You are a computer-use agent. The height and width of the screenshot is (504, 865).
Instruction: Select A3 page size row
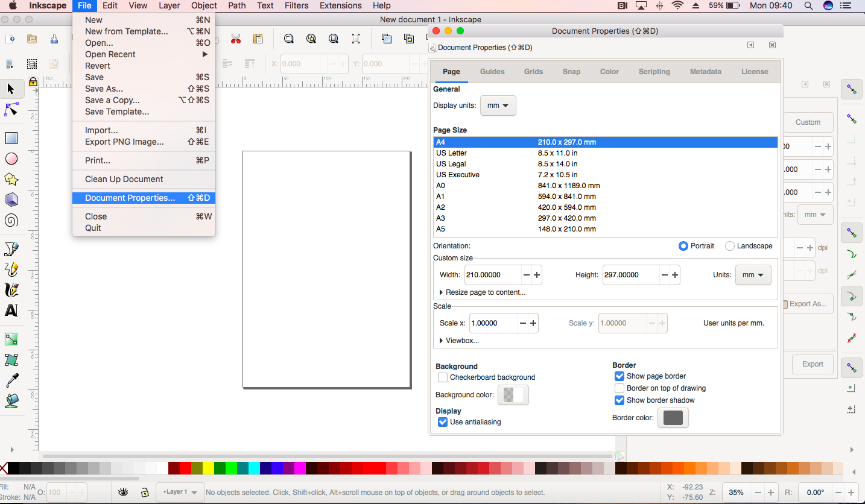(605, 218)
